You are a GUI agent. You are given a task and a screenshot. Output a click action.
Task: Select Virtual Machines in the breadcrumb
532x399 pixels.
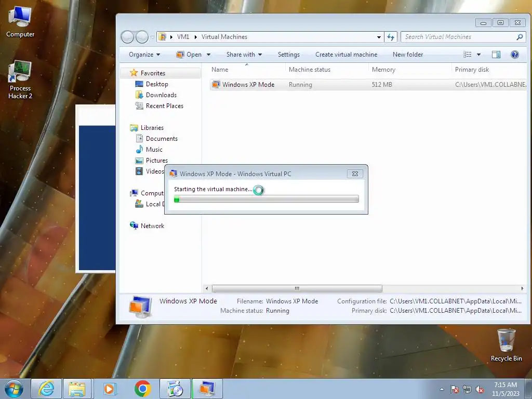click(224, 37)
